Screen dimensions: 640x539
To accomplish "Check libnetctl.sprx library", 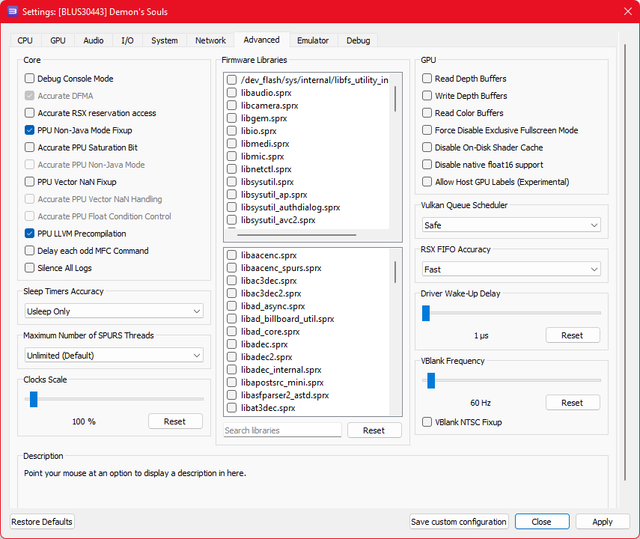I will (x=232, y=169).
